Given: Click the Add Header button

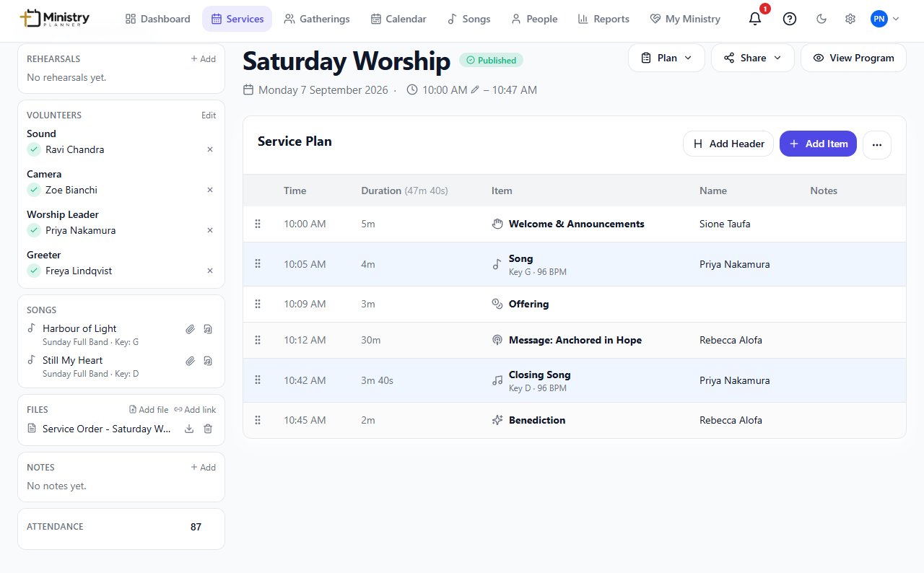Looking at the screenshot, I should coord(728,144).
